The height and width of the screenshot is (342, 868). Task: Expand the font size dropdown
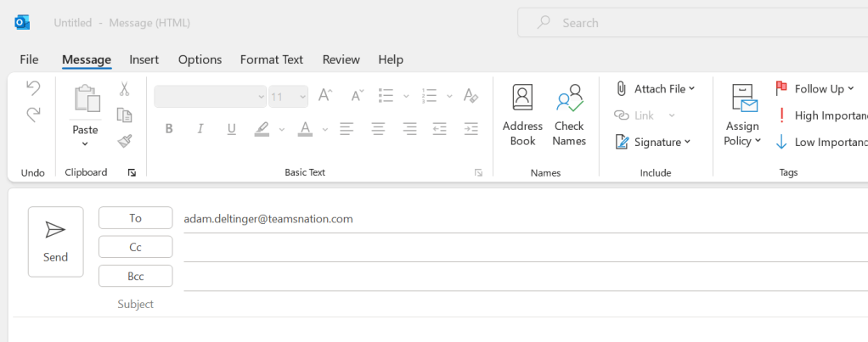tap(302, 97)
